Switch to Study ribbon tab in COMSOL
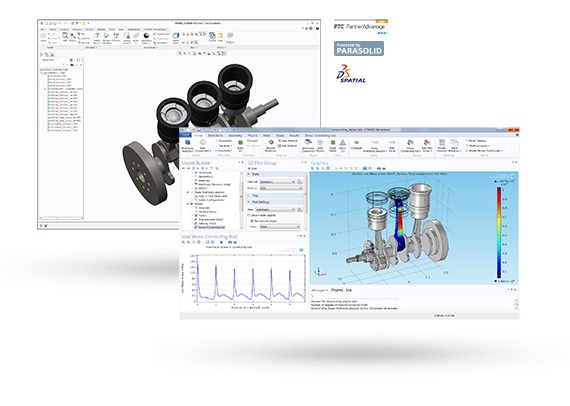Viewport: 570px width, 406px height. [280, 135]
